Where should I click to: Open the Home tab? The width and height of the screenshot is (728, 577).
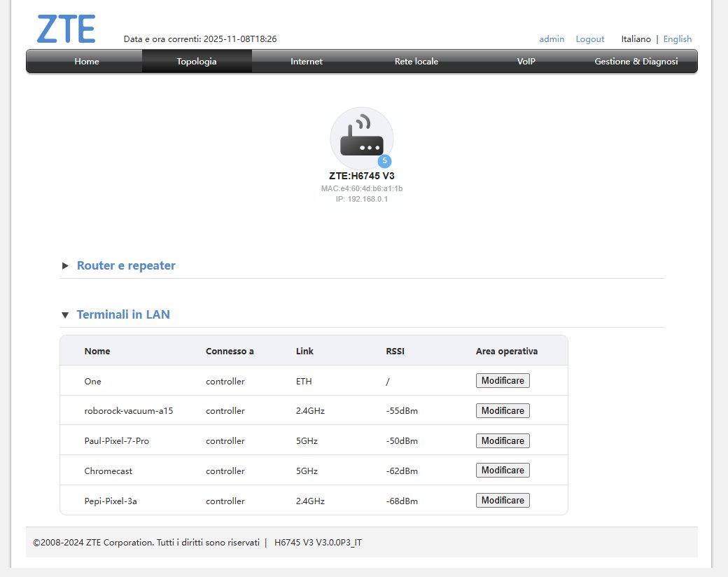tap(87, 62)
